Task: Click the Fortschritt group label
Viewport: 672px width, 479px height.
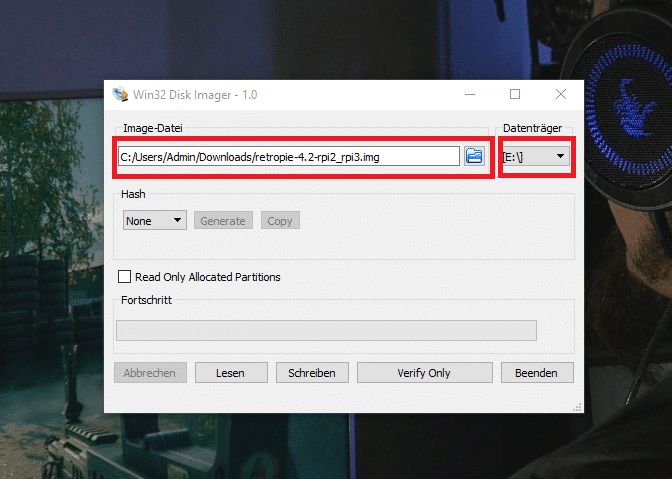Action: tap(146, 300)
